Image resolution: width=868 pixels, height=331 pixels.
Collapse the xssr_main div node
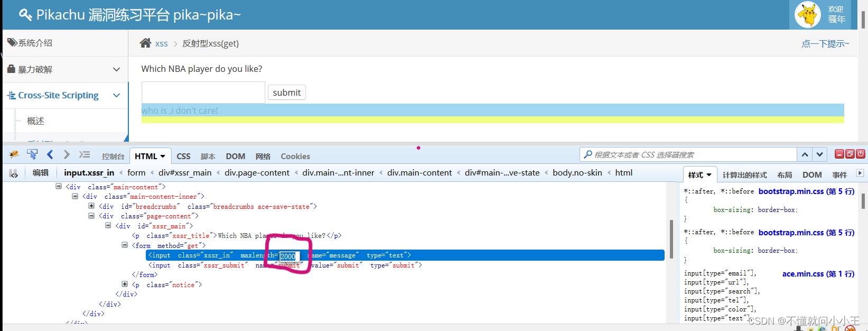point(108,225)
